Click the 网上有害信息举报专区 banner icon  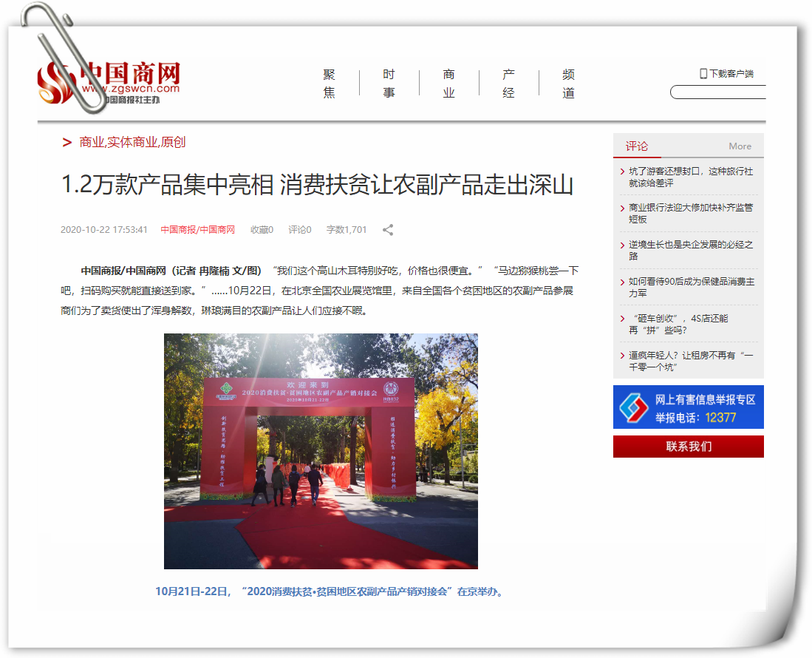coord(632,407)
